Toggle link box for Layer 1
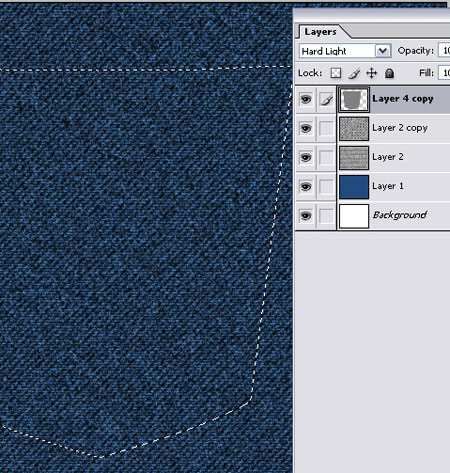 [326, 186]
